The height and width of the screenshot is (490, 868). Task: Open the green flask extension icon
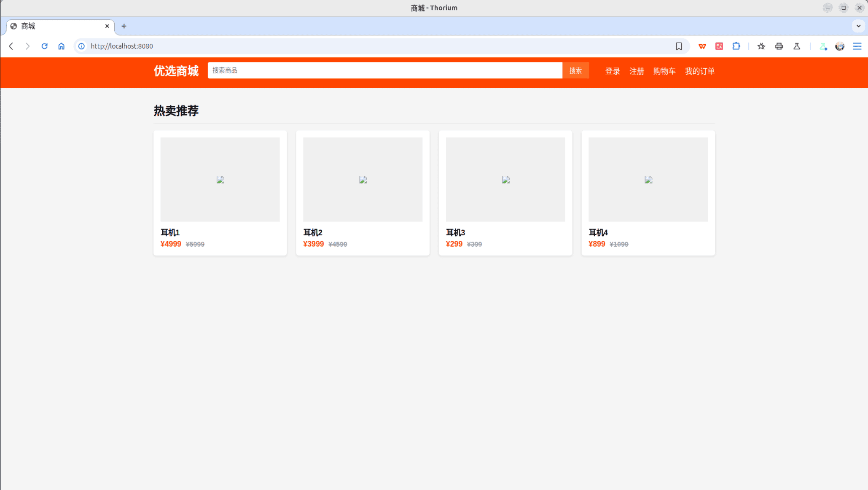(823, 46)
